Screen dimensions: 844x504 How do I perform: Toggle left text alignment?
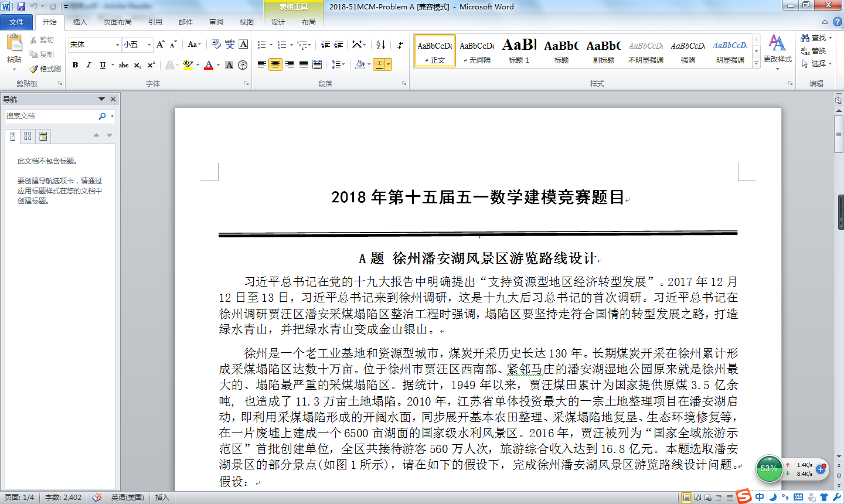click(262, 64)
